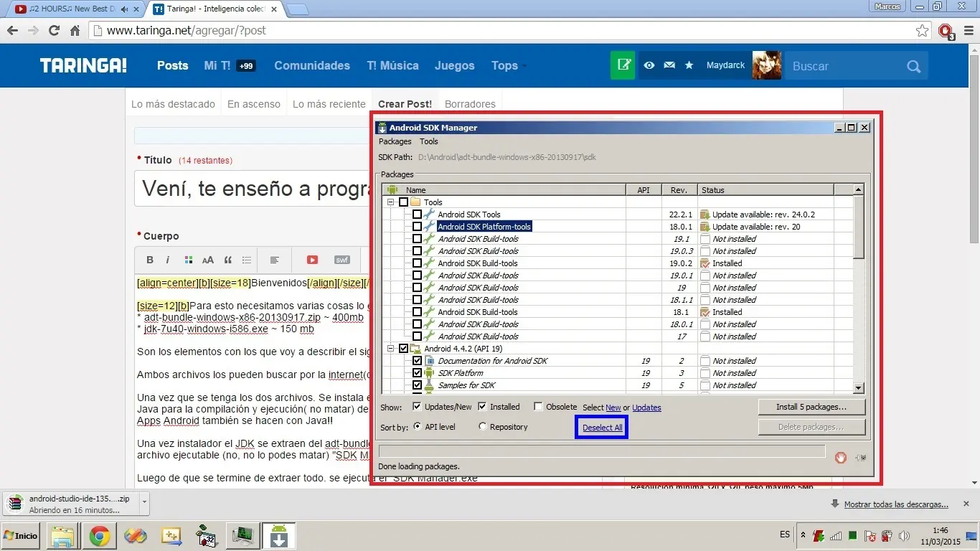Click the Deselect All link
Viewport: 980px width, 551px height.
pos(603,428)
